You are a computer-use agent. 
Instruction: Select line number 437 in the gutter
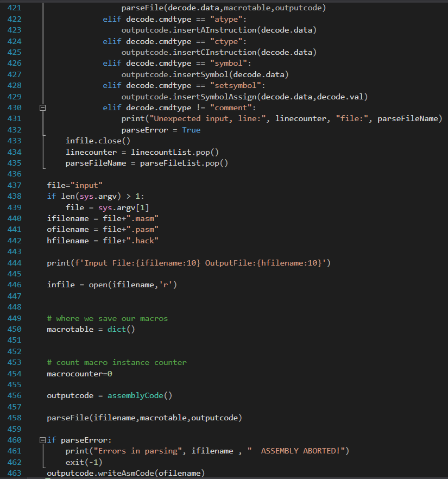click(x=14, y=185)
